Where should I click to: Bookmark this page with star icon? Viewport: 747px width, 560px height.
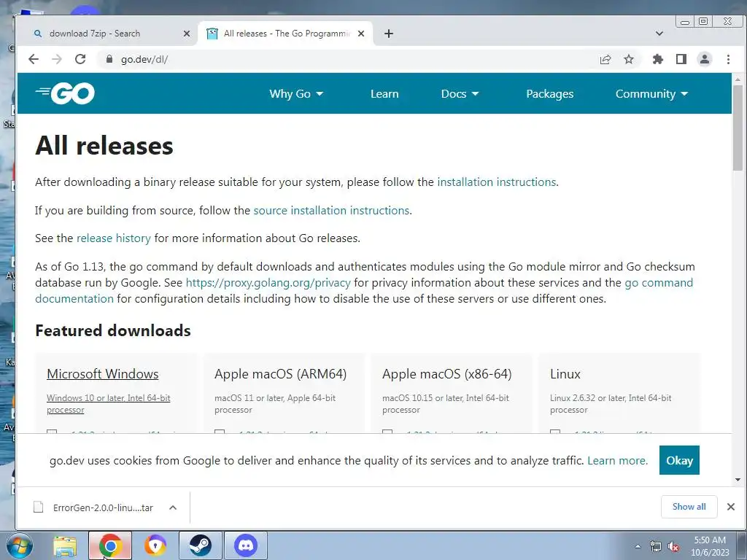[629, 59]
